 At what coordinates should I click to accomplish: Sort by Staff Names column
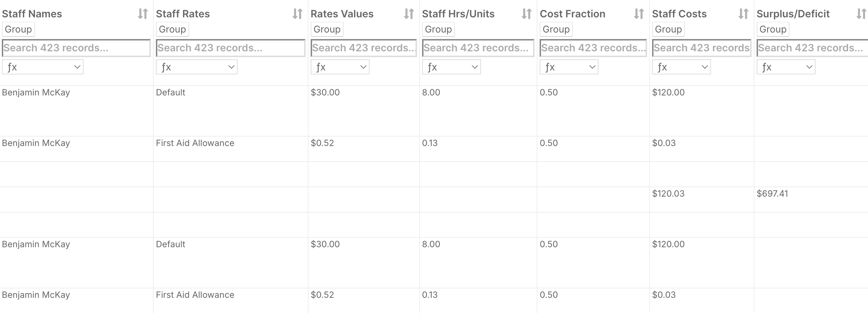coord(142,14)
